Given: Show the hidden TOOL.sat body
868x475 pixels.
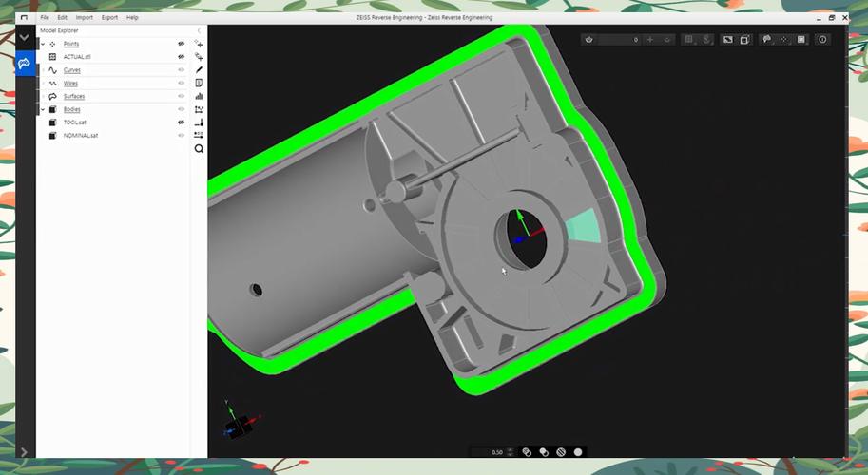Looking at the screenshot, I should [181, 123].
